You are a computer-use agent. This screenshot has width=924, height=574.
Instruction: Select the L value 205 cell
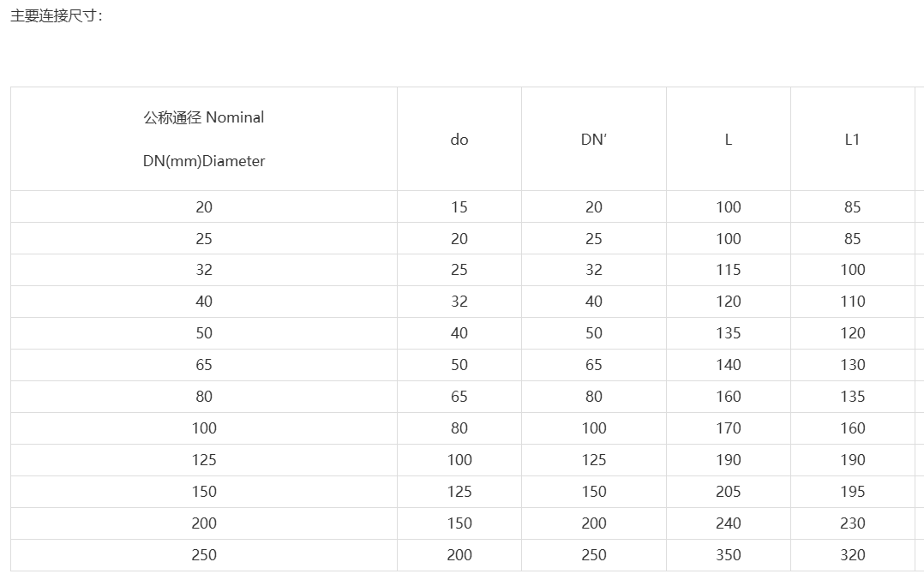(729, 492)
